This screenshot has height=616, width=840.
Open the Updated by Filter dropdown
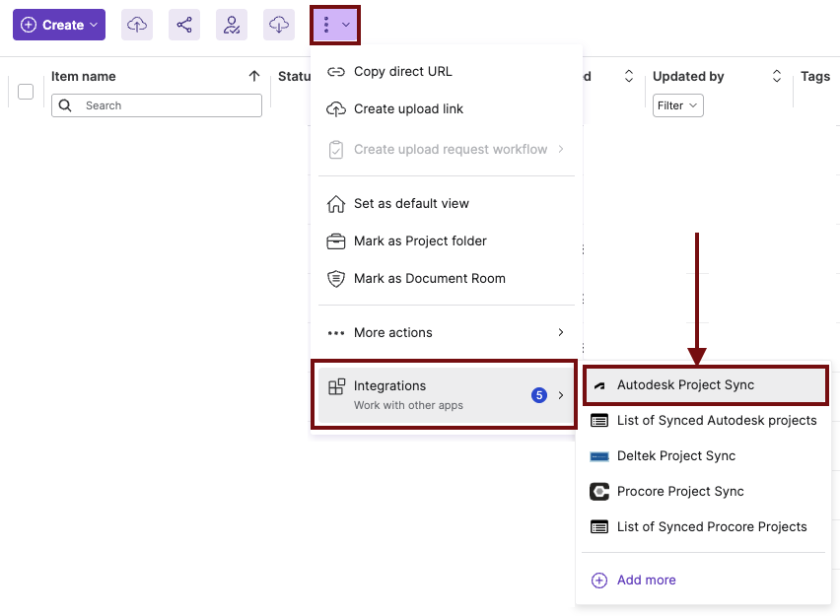pos(677,105)
